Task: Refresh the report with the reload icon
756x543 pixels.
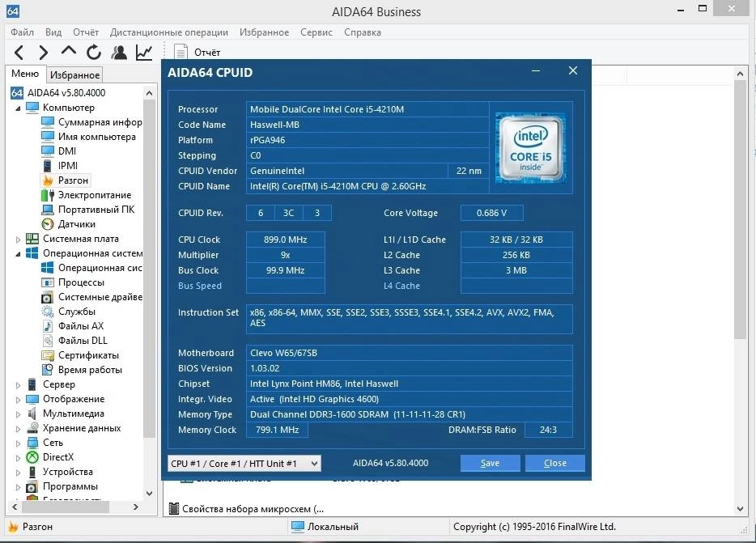Action: 94,52
